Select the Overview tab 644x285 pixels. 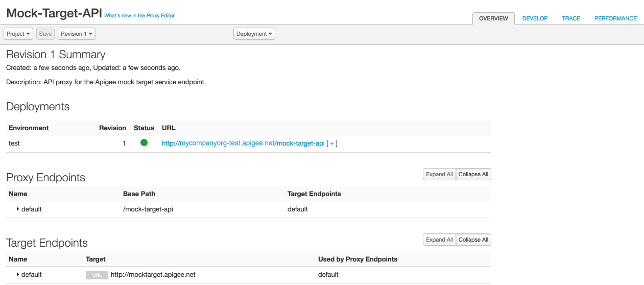click(493, 18)
